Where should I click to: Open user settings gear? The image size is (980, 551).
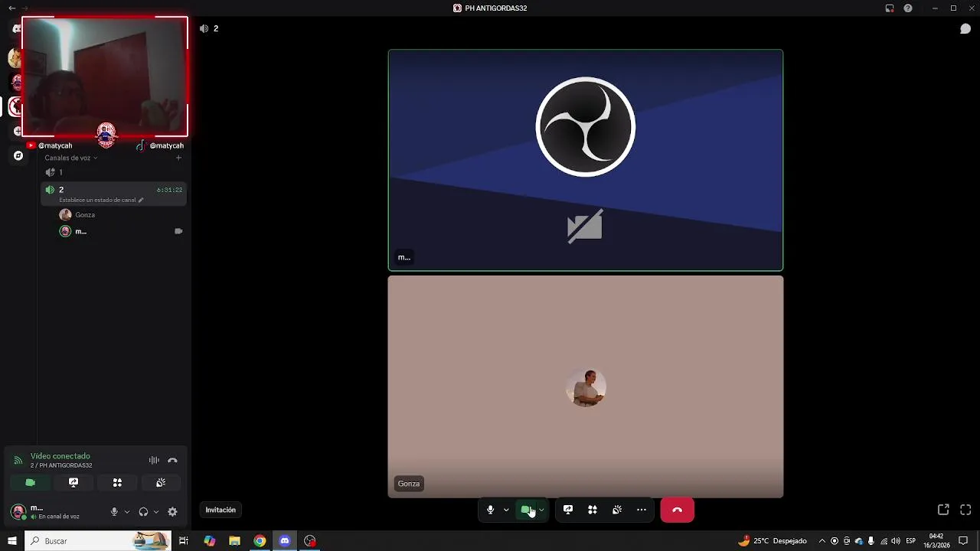coord(172,512)
